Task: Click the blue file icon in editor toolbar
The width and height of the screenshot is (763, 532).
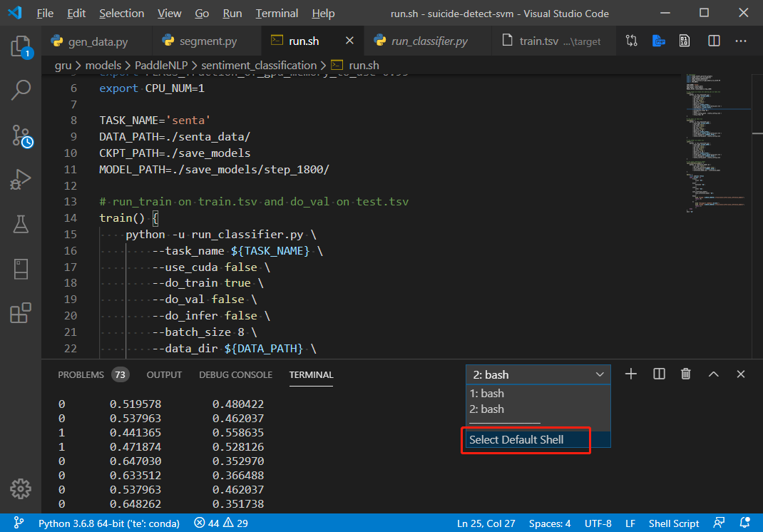Action: [x=658, y=41]
